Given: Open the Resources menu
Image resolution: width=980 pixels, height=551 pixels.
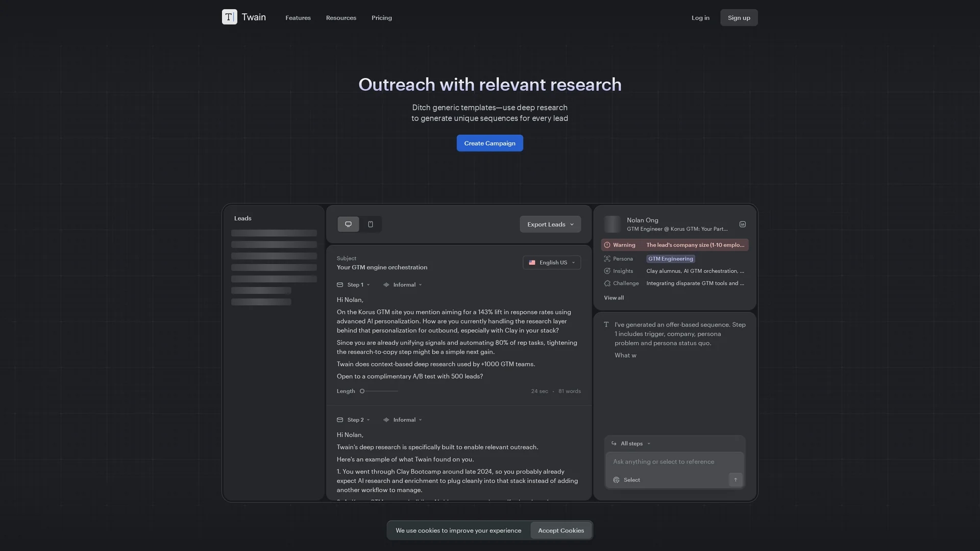Looking at the screenshot, I should coord(341,18).
